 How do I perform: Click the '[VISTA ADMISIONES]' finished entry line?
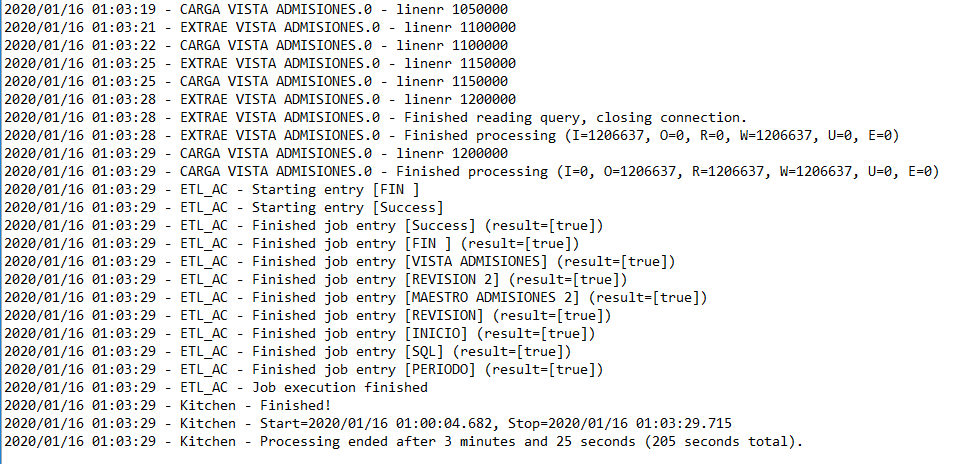tap(339, 262)
